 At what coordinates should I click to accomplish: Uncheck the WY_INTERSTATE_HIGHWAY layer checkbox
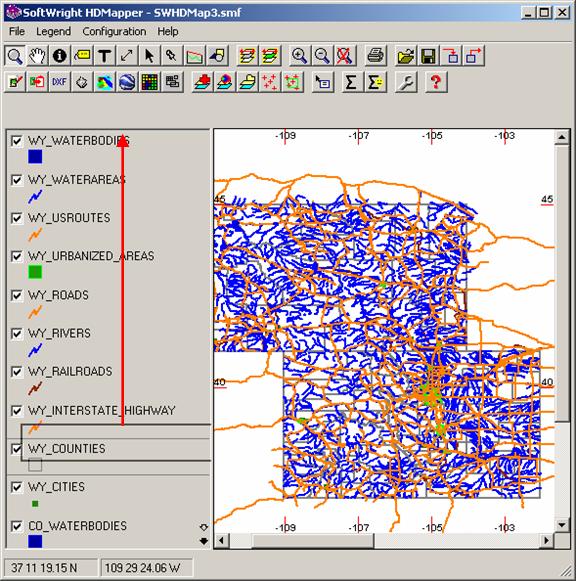[x=16, y=411]
